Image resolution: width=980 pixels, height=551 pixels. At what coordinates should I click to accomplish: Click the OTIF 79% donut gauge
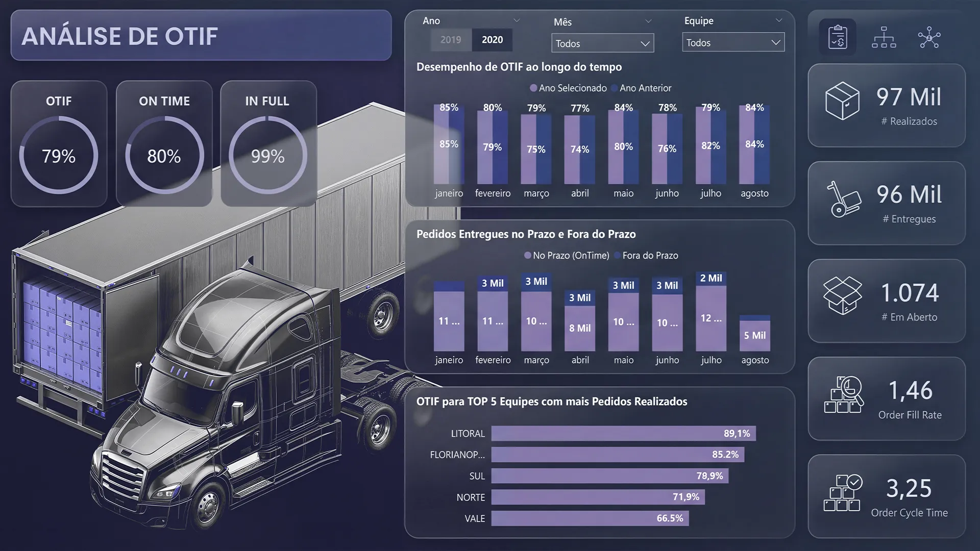pyautogui.click(x=59, y=155)
